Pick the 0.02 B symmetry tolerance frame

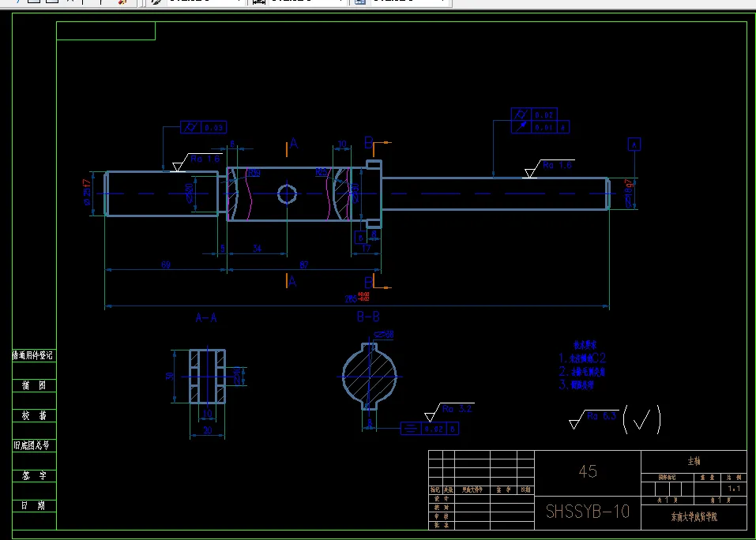coord(430,428)
